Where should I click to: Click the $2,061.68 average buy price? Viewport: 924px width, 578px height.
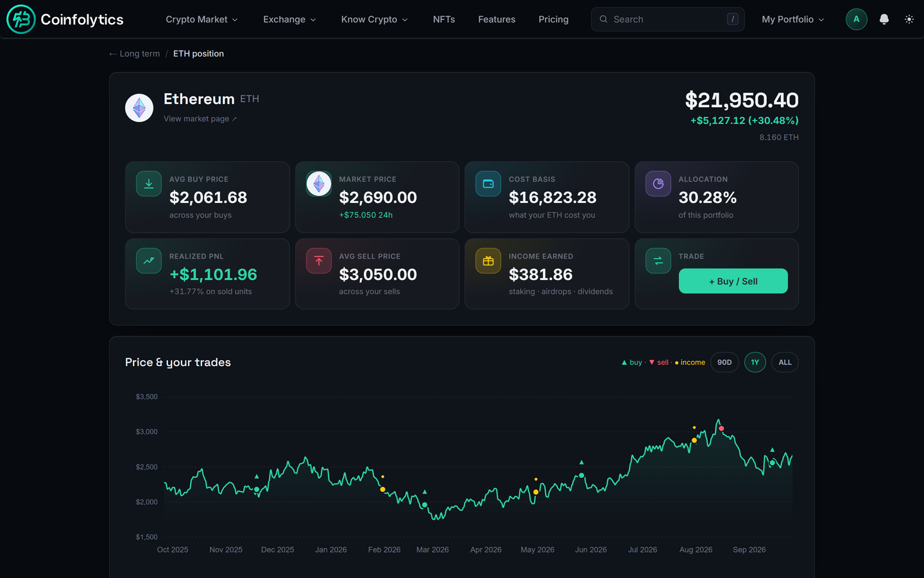[x=208, y=197]
